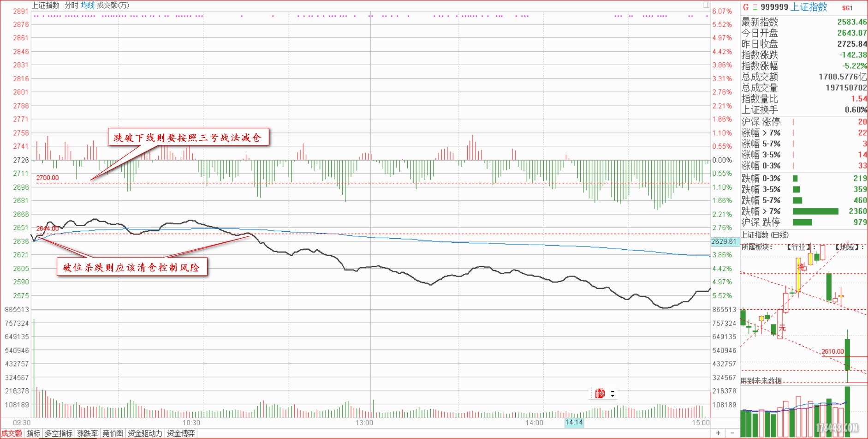The height and width of the screenshot is (439, 868).
Task: Click the last tall green volume bar in daily chart
Action: coord(847,412)
